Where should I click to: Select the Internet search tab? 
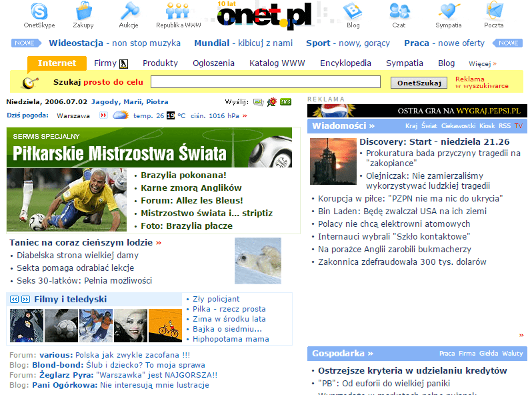(x=57, y=63)
